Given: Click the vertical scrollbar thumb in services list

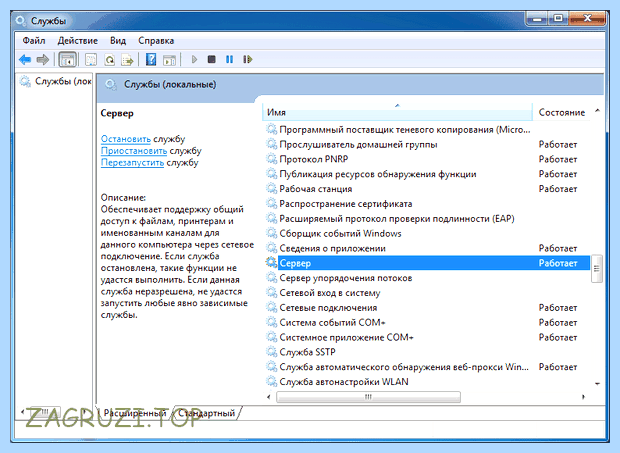Looking at the screenshot, I should (597, 268).
